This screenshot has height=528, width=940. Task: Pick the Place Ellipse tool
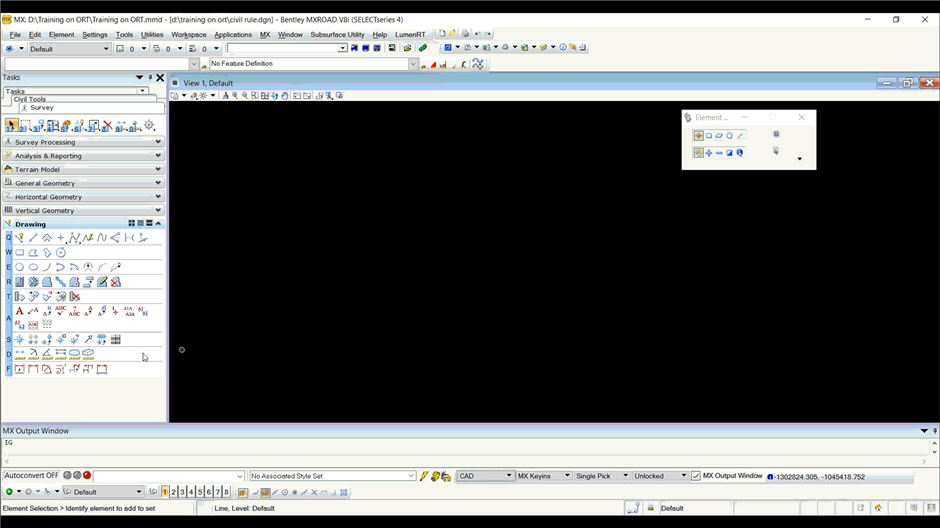pyautogui.click(x=34, y=267)
